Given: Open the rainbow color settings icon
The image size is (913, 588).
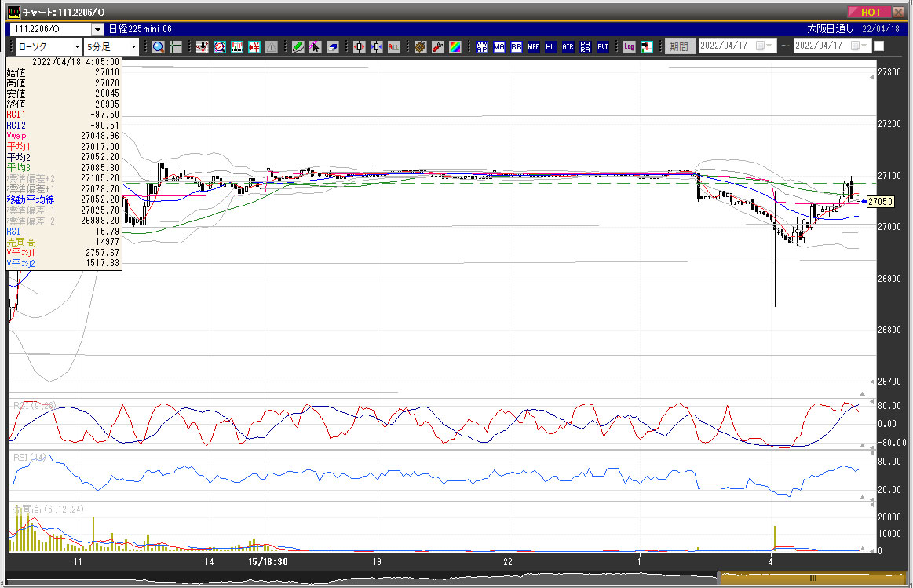Looking at the screenshot, I should (455, 47).
